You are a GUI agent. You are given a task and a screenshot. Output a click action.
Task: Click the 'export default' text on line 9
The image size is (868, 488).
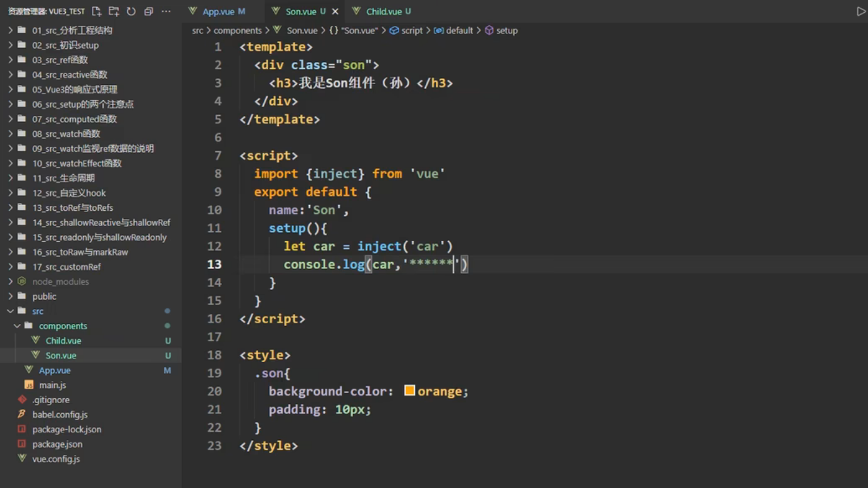(306, 192)
